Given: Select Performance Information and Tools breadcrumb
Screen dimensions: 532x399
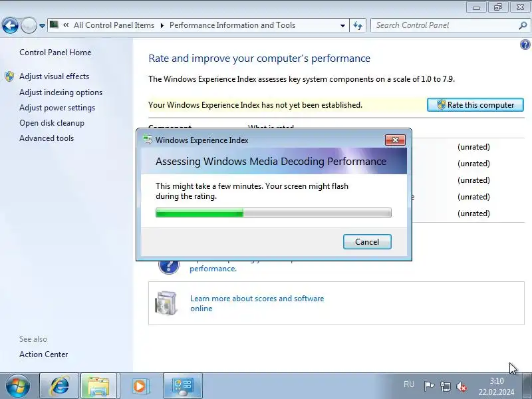Looking at the screenshot, I should 232,25.
